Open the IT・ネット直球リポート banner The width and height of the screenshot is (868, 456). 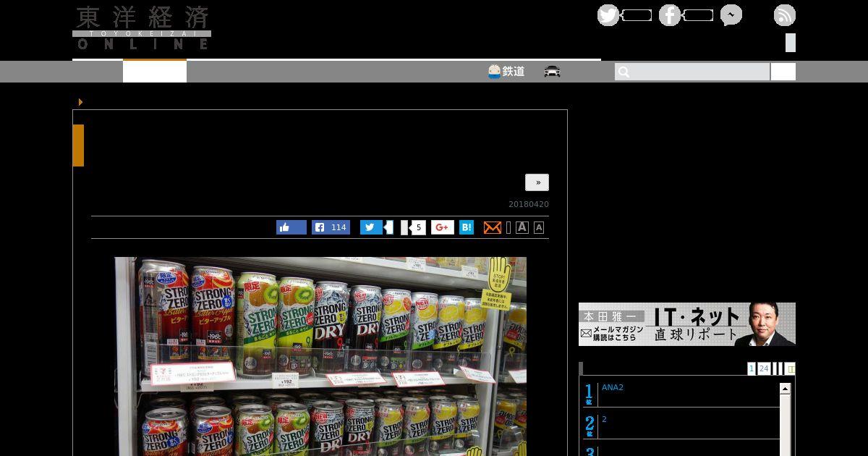pos(687,324)
